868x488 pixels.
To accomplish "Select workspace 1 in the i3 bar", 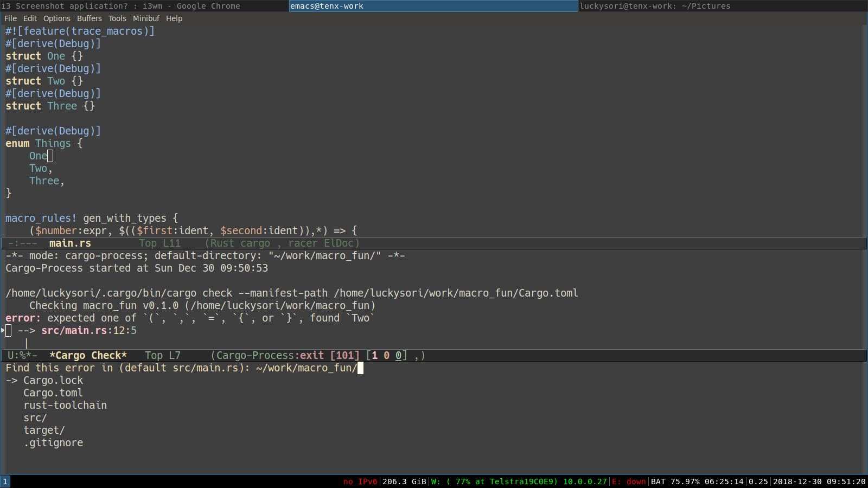I will 5,481.
